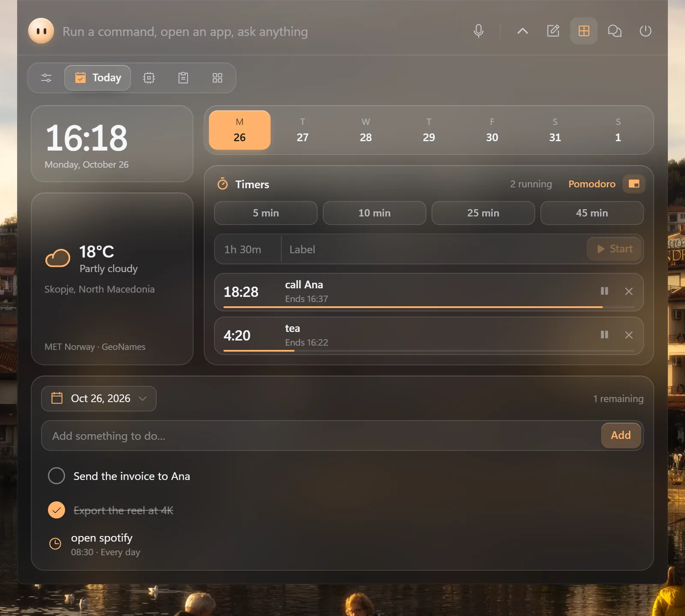Collapse the panel with the up chevron
The image size is (685, 616).
tap(522, 31)
